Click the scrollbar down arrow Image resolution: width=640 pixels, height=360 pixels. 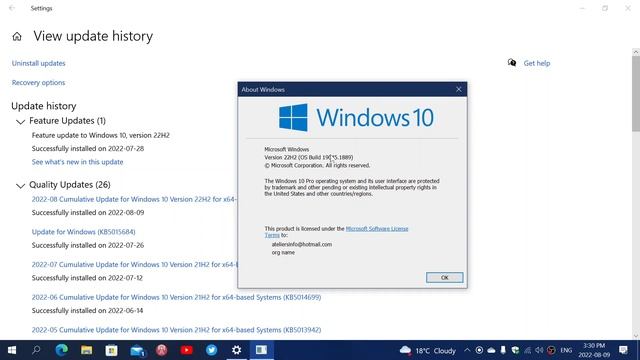636,336
